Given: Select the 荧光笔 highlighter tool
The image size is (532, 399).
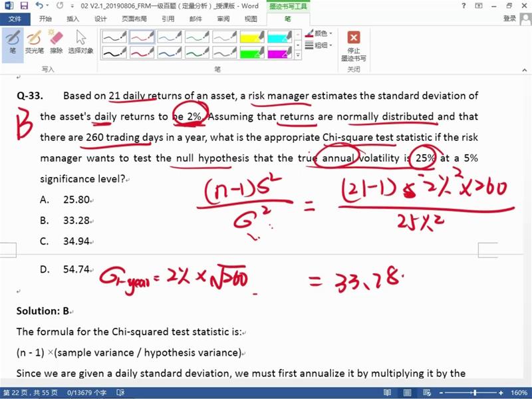Looking at the screenshot, I should (x=35, y=42).
